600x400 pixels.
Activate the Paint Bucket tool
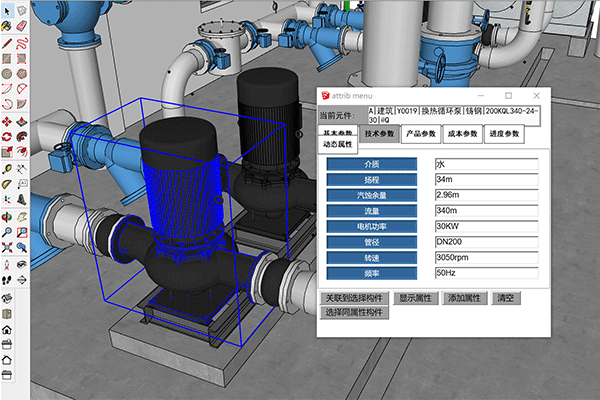[7, 26]
